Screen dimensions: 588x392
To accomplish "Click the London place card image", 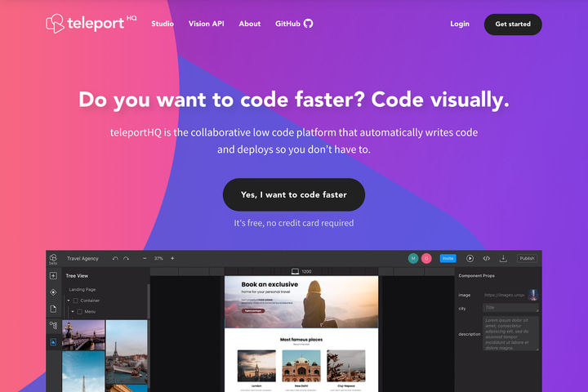I will pyautogui.click(x=256, y=366).
